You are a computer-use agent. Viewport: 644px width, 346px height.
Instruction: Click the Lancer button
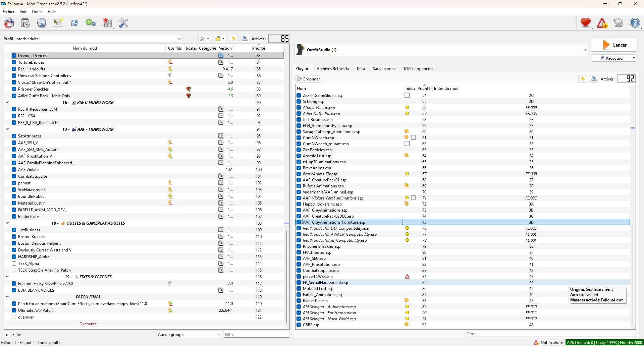pos(613,45)
